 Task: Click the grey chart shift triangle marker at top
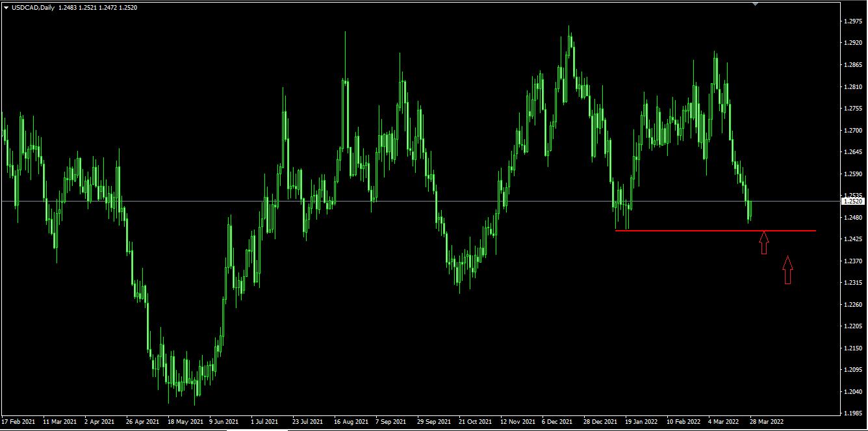[755, 4]
